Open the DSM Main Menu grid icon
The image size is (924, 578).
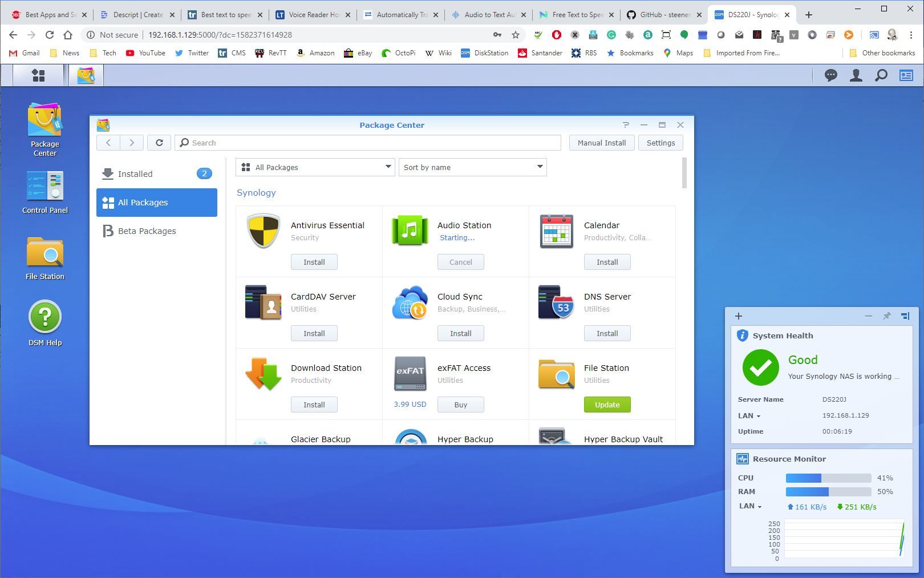tap(38, 75)
